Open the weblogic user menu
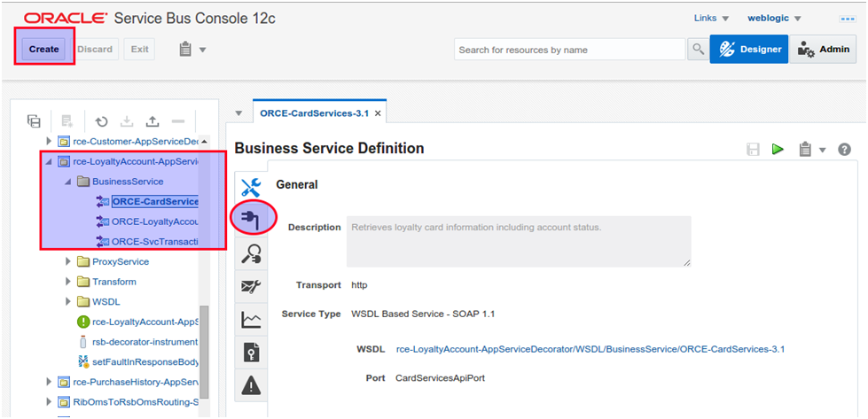 (x=774, y=19)
